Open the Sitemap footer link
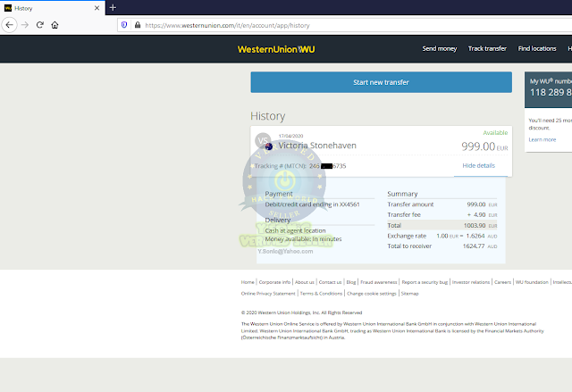572x392 pixels. coord(409,293)
